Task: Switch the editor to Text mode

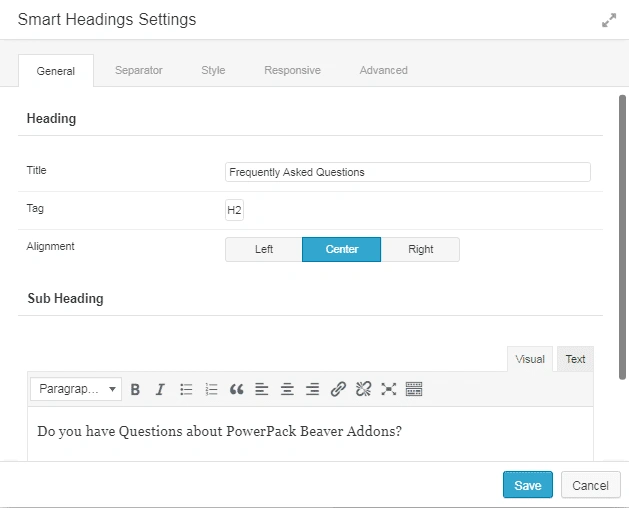Action: (x=575, y=359)
